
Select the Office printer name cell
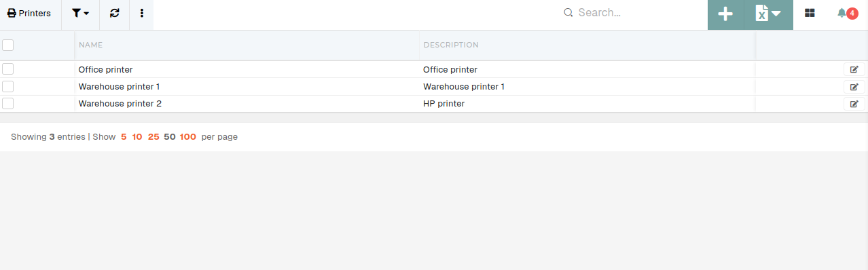(247, 69)
